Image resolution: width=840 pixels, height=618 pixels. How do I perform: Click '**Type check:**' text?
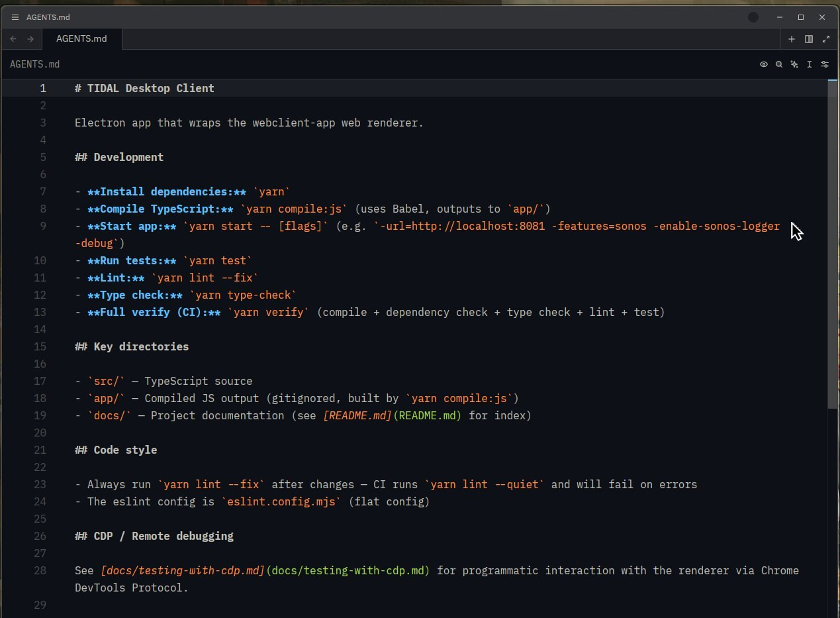click(x=135, y=295)
